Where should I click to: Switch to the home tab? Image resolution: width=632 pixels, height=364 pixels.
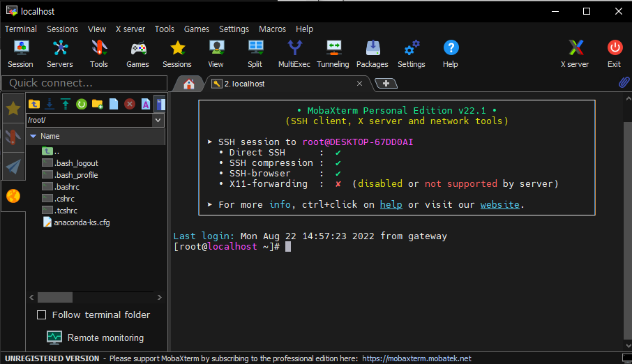188,84
